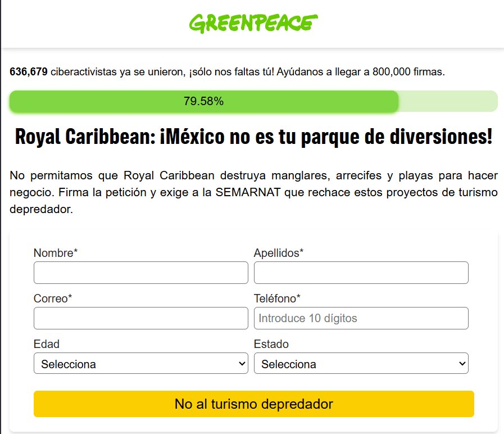Image resolution: width=504 pixels, height=434 pixels.
Task: Focus the Apellidos text field
Action: (x=361, y=273)
